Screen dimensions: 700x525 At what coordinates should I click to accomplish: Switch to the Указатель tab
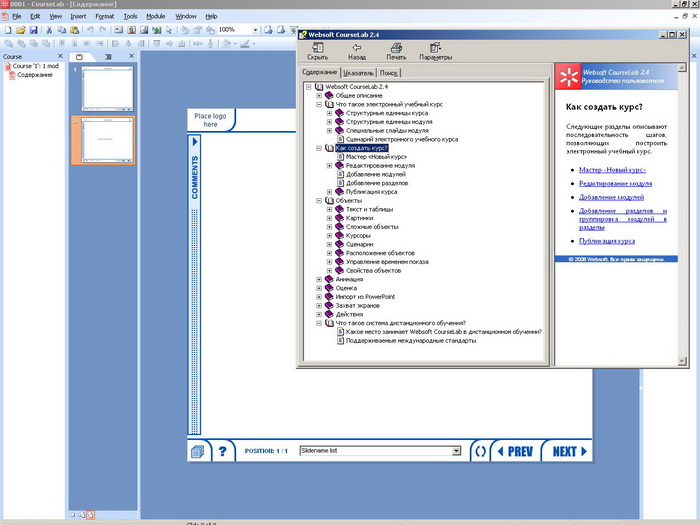(x=358, y=73)
